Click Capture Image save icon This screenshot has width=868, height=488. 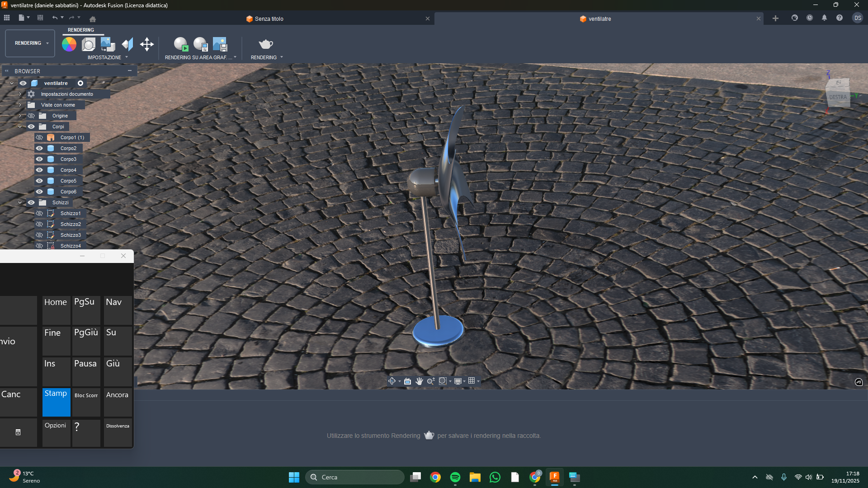220,44
